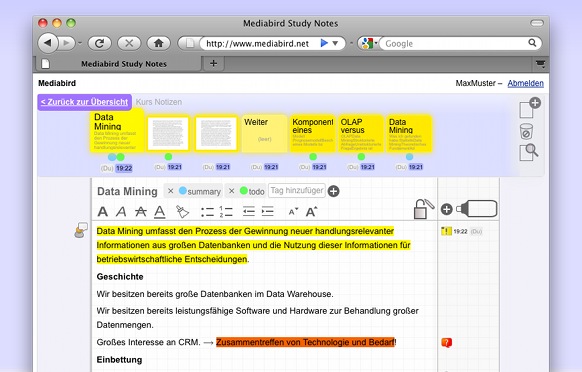Click the stop loading X button
Viewport: 582px width, 372px height.
(129, 43)
